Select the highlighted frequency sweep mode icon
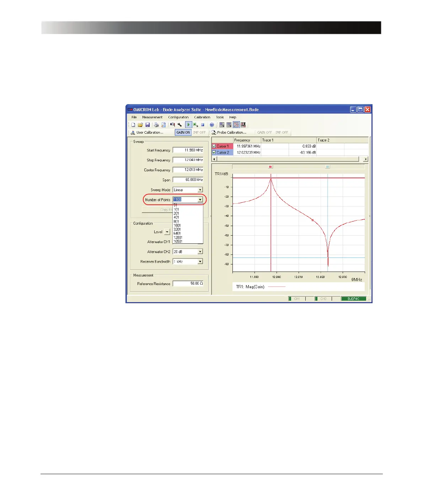The width and height of the screenshot is (423, 504). click(x=236, y=125)
